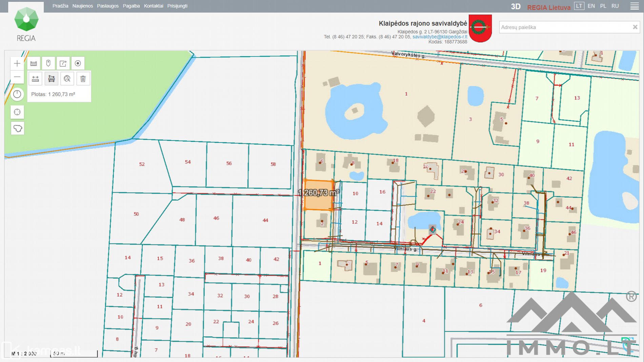Select the map pin marker tool
Viewport: 644px width, 362px height.
[x=48, y=63]
